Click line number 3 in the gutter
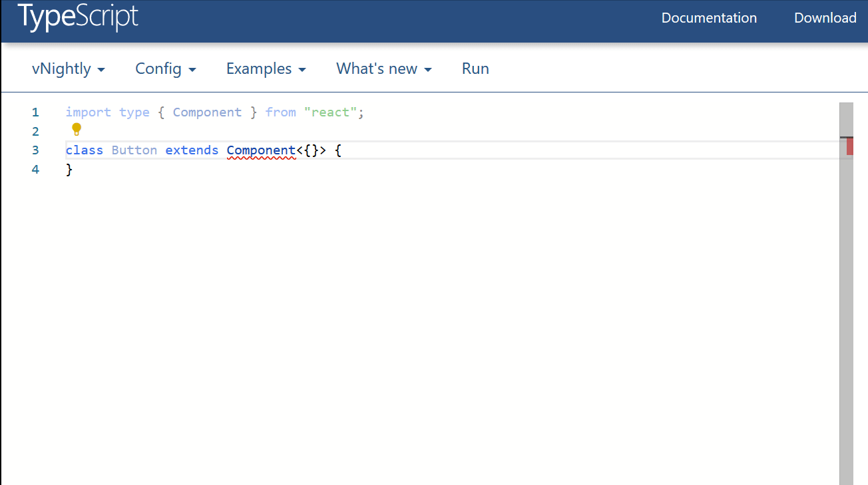 coord(35,150)
